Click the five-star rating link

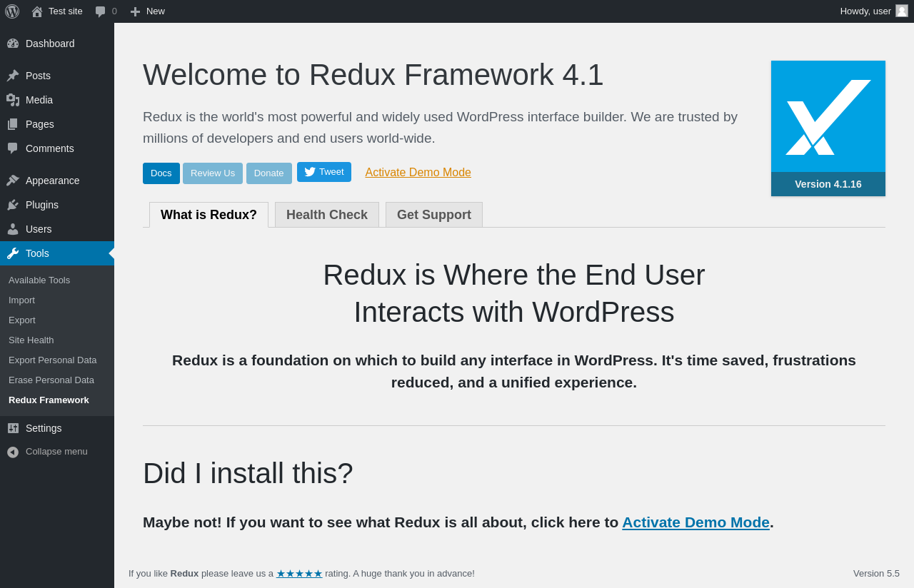299,574
